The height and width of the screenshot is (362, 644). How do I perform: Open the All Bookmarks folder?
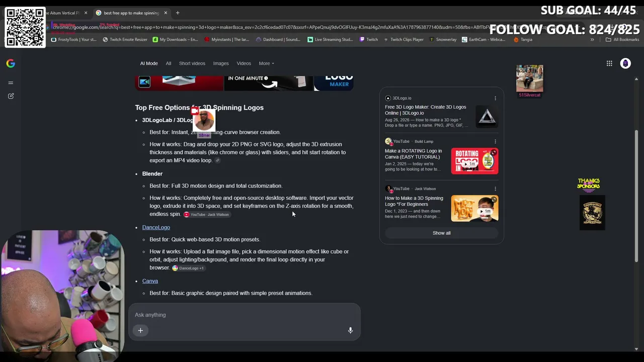point(622,40)
